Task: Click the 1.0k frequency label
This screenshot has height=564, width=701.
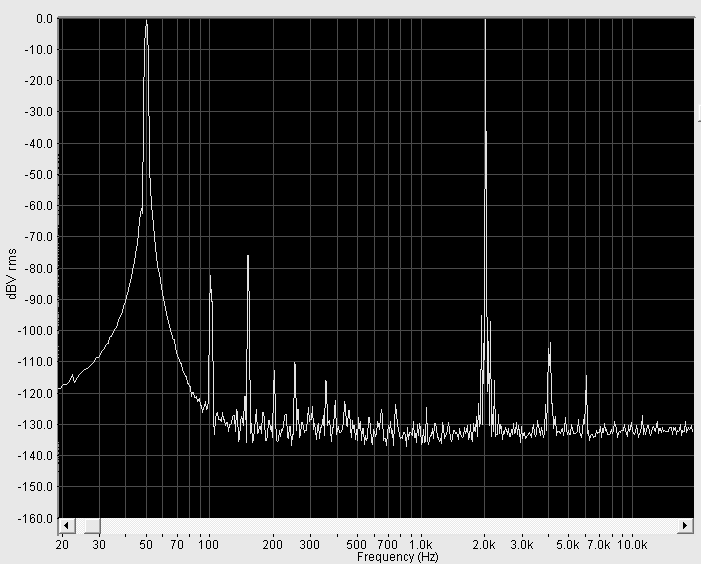Action: [421, 545]
